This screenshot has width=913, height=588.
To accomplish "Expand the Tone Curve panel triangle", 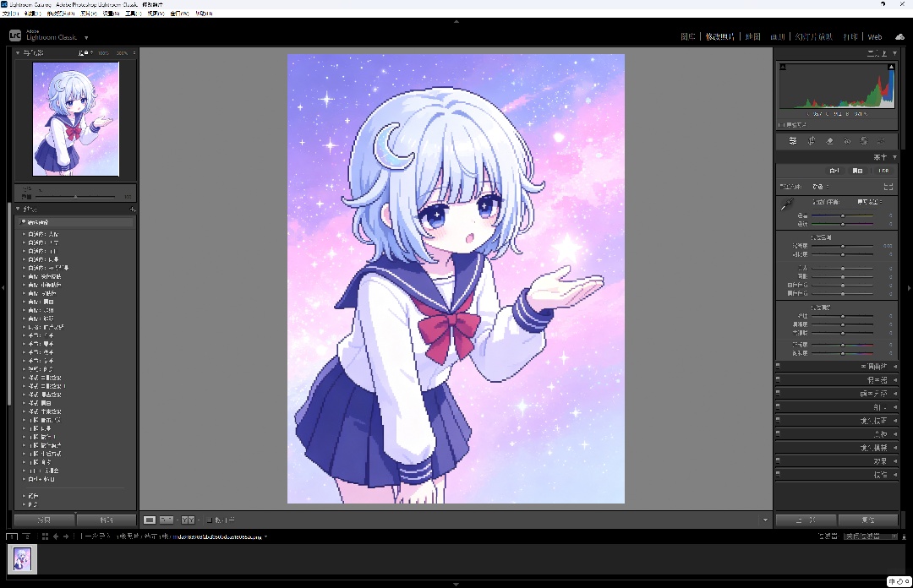I will pyautogui.click(x=895, y=367).
